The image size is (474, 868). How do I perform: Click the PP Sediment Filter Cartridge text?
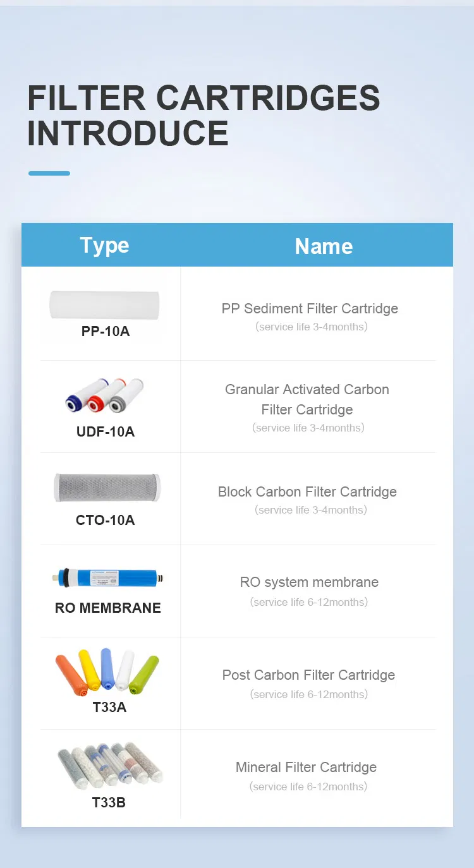[310, 309]
